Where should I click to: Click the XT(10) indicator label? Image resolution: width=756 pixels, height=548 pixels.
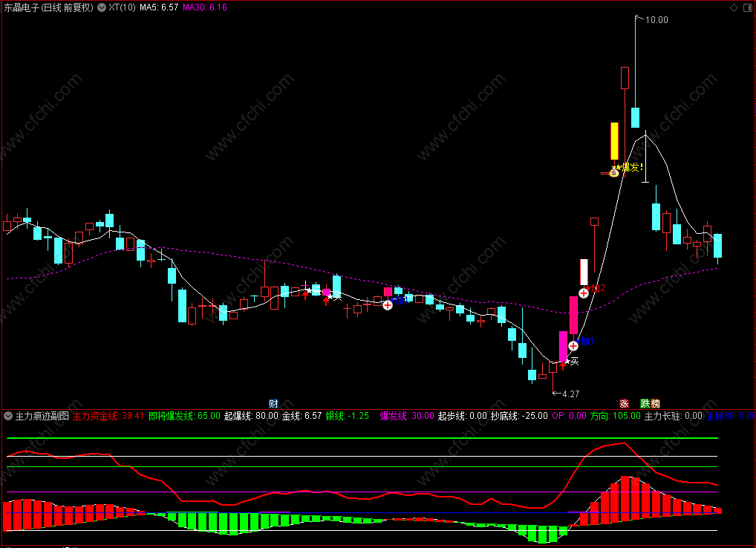pyautogui.click(x=122, y=7)
